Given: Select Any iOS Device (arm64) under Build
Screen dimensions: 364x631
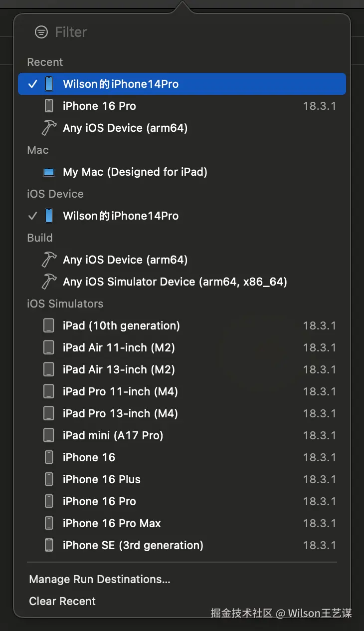Looking at the screenshot, I should (x=125, y=260).
